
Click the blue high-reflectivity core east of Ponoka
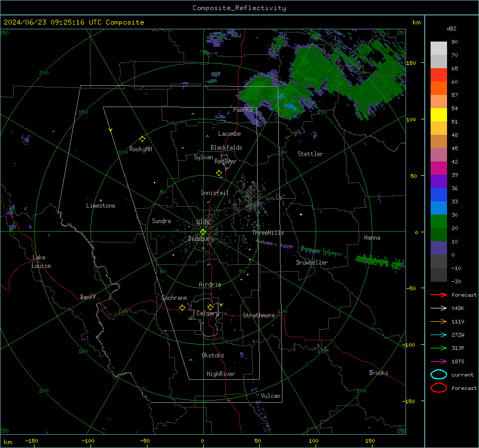click(x=290, y=107)
